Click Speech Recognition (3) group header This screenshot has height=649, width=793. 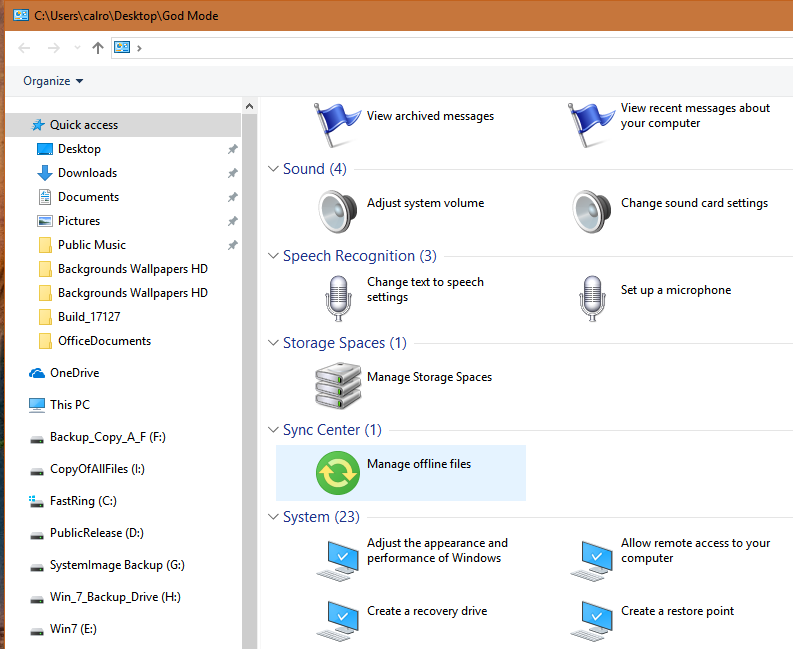360,256
